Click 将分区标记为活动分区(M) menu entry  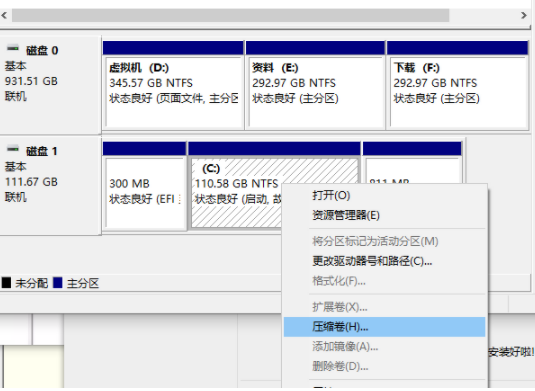tap(375, 241)
